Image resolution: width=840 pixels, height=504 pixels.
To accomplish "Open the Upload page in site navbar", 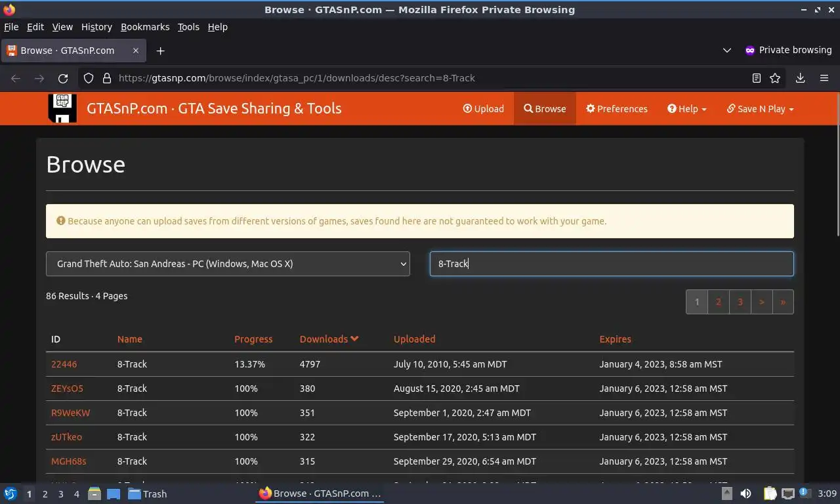I will (484, 109).
